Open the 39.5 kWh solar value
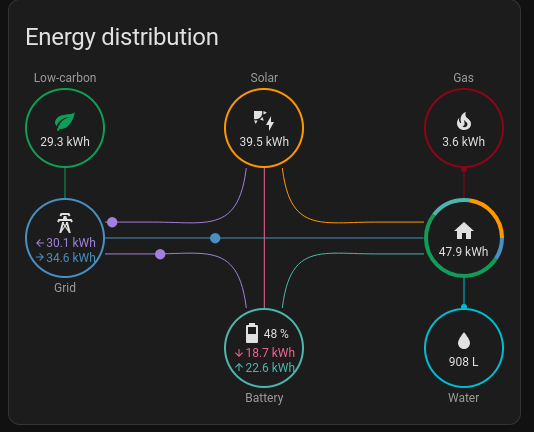The width and height of the screenshot is (534, 432). 264,142
